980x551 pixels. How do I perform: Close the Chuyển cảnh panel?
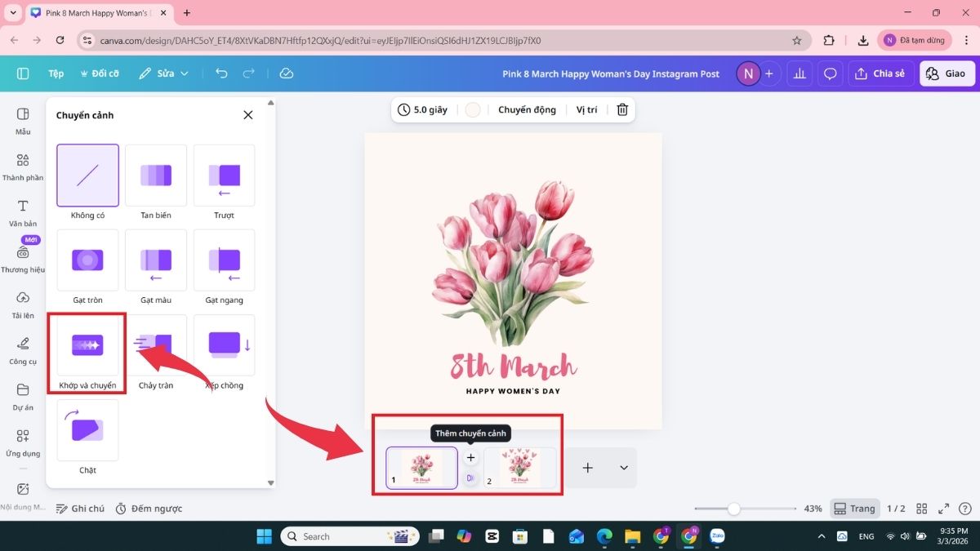click(x=248, y=115)
